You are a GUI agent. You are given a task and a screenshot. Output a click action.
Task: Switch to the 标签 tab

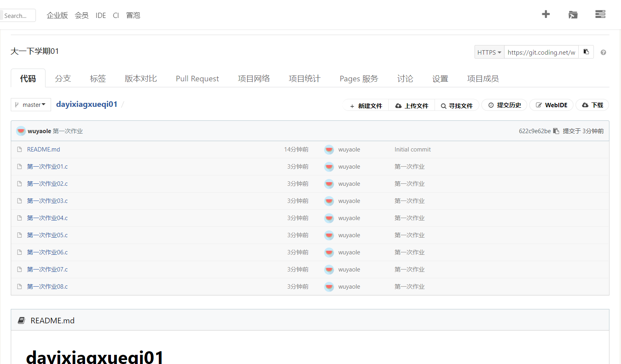pos(98,79)
